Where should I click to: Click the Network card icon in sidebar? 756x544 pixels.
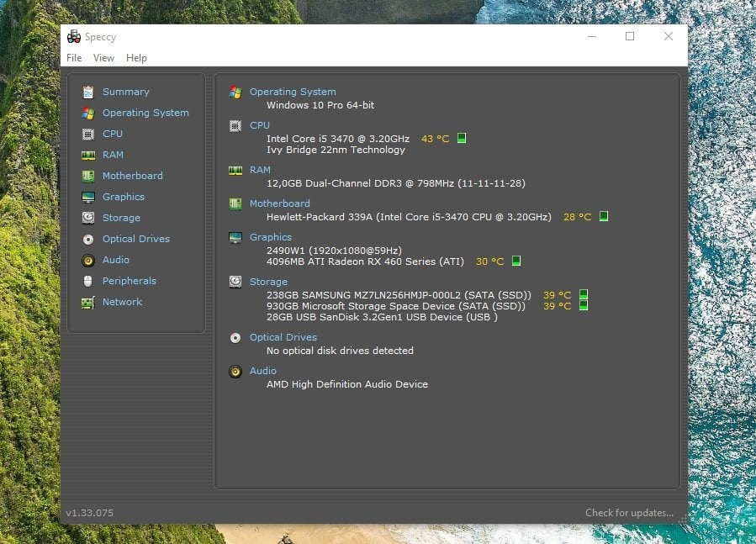click(87, 303)
